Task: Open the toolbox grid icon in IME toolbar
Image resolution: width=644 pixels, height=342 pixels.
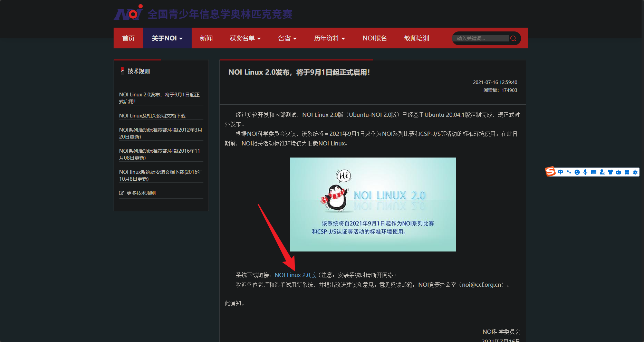Action: pyautogui.click(x=627, y=172)
